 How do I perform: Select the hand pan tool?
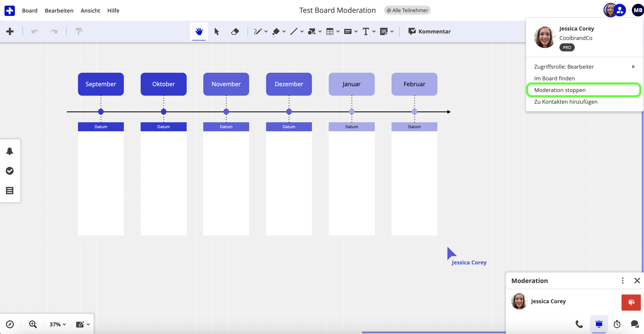[199, 31]
